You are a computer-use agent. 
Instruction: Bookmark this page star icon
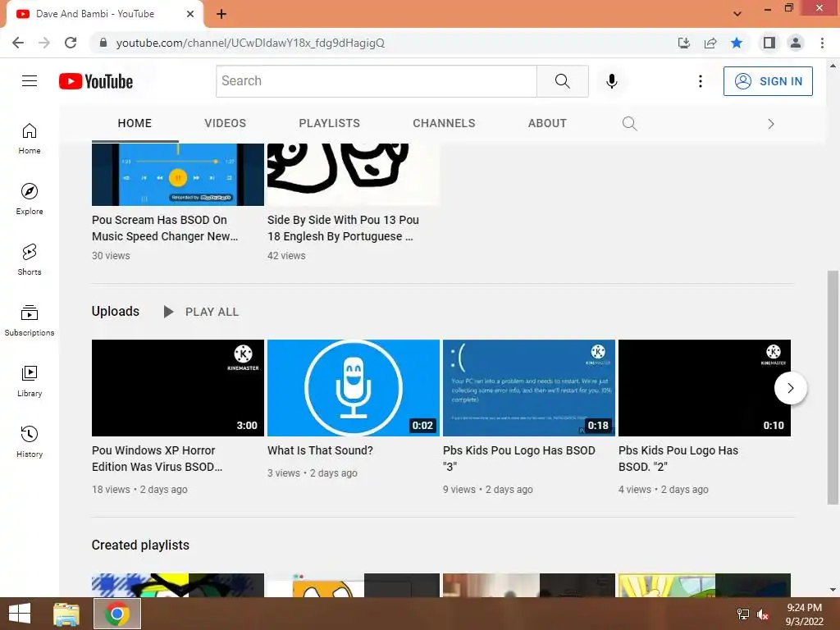[x=737, y=43]
